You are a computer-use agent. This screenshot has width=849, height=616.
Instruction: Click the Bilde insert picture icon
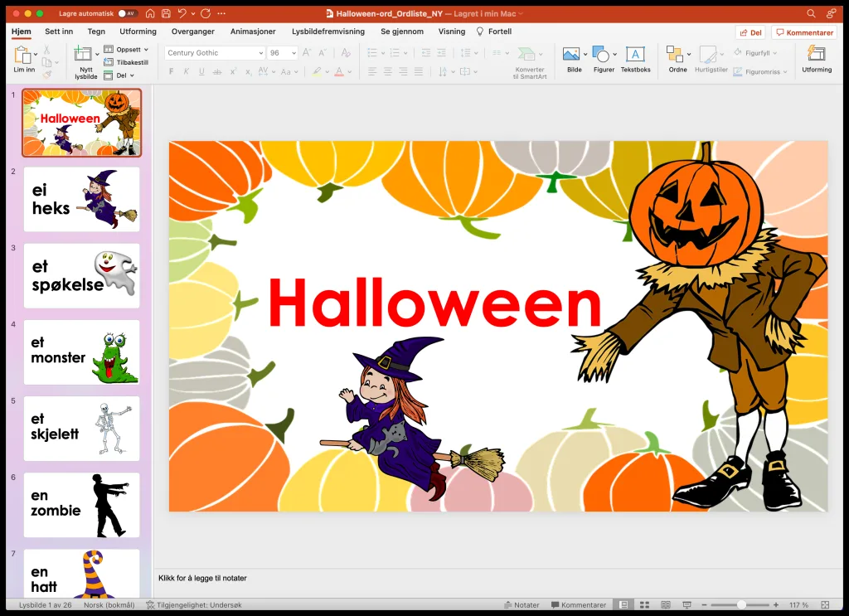click(571, 55)
